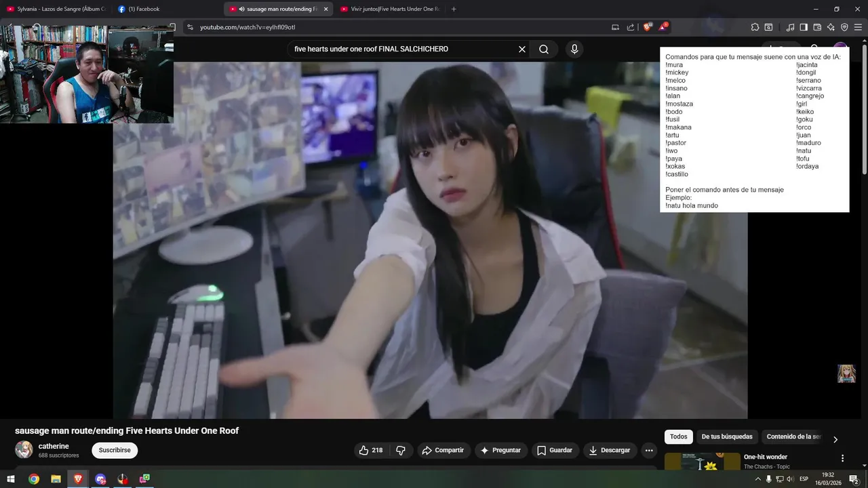Open Brave browser taskbar icon

[x=78, y=479]
